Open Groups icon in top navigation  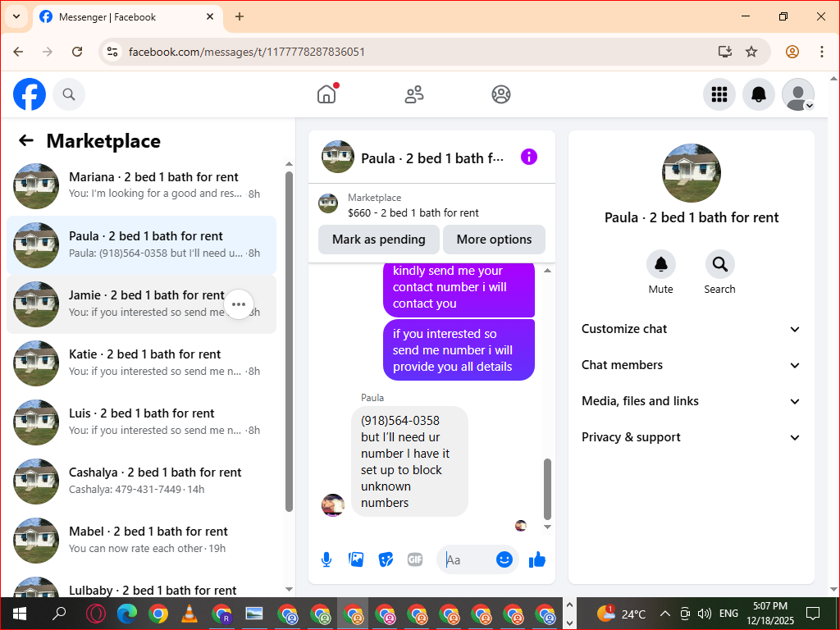[501, 94]
